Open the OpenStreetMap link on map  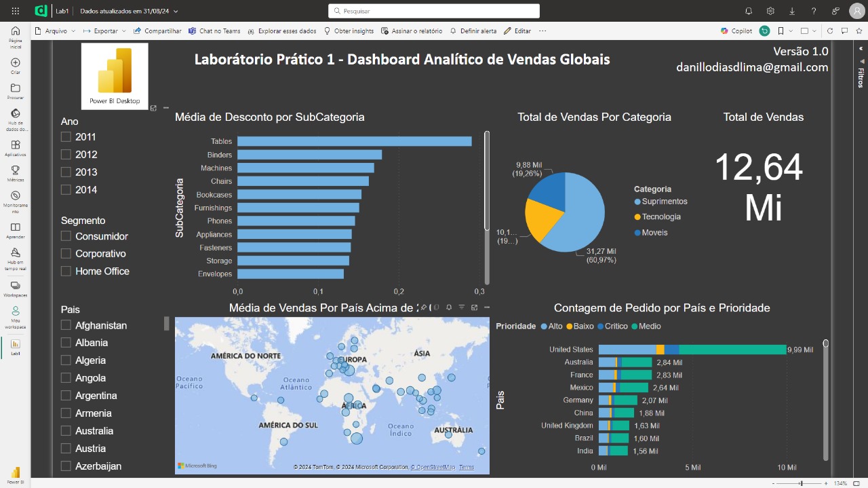click(434, 467)
